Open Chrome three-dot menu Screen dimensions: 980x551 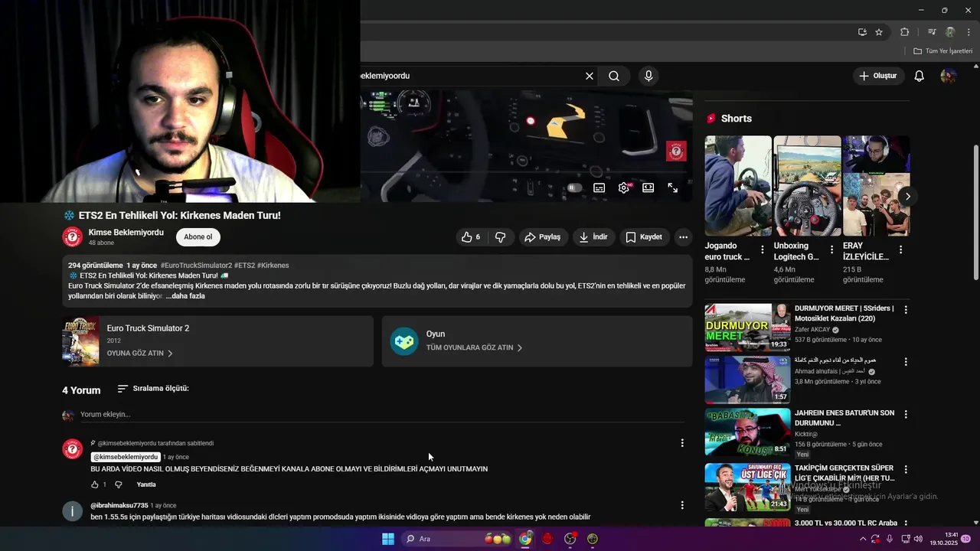(969, 32)
